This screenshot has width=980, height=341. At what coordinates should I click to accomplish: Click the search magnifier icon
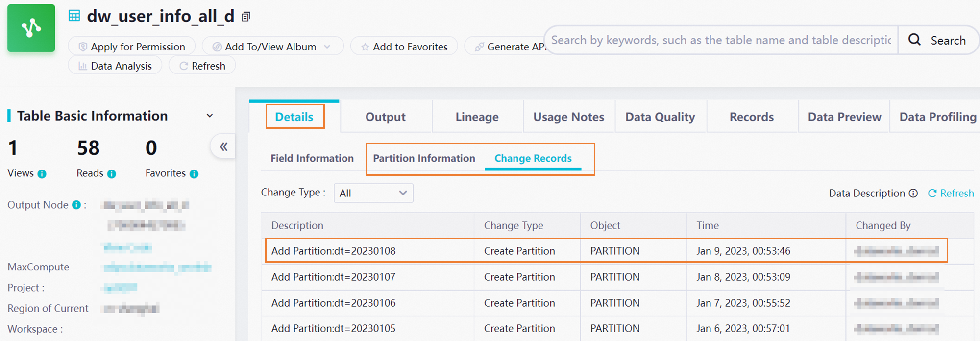[x=914, y=40]
